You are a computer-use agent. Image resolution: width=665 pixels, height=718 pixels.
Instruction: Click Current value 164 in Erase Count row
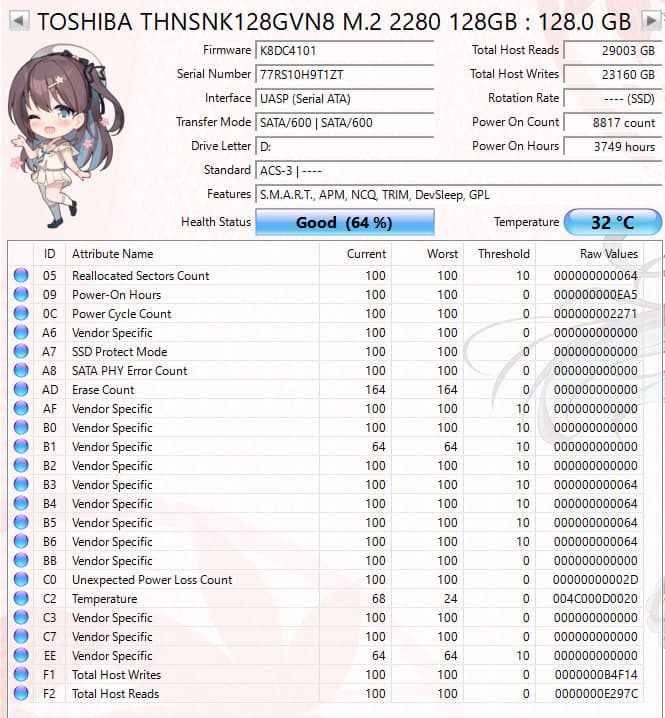point(375,390)
